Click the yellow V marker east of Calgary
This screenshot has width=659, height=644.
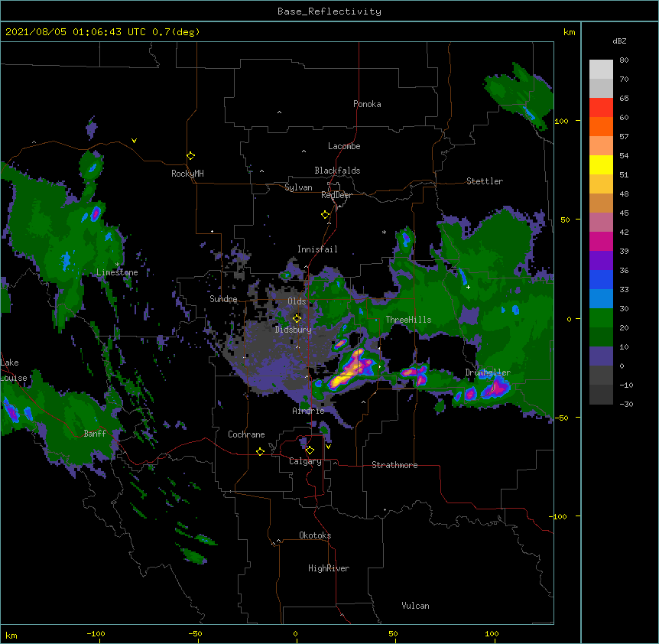click(x=328, y=447)
